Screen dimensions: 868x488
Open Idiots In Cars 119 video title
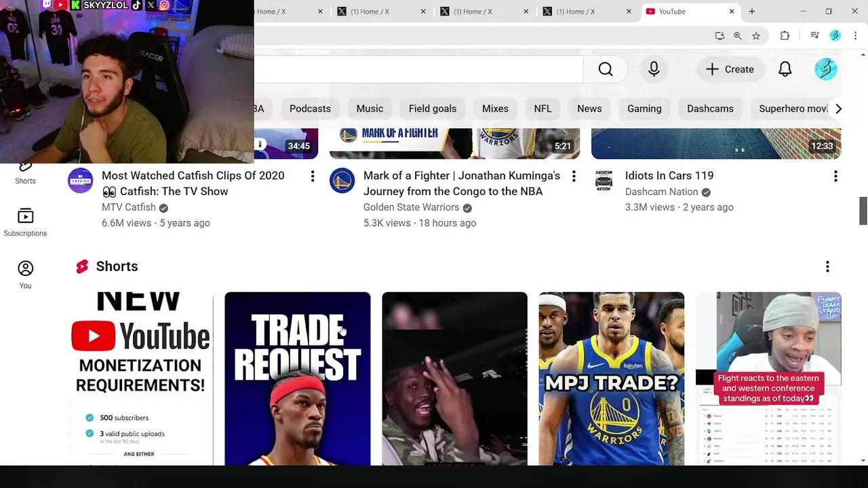click(x=669, y=176)
